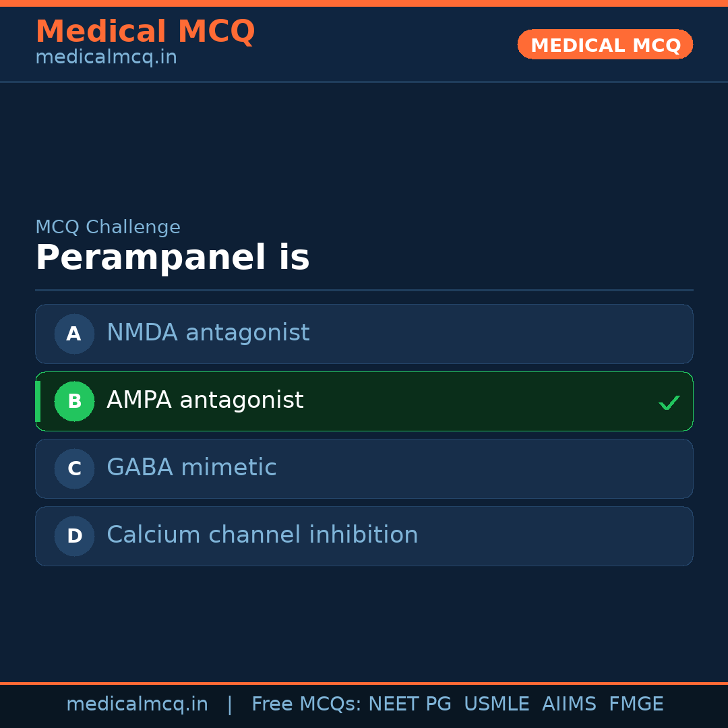Image resolution: width=728 pixels, height=728 pixels.
Task: Click the green checkmark icon
Action: (x=669, y=402)
